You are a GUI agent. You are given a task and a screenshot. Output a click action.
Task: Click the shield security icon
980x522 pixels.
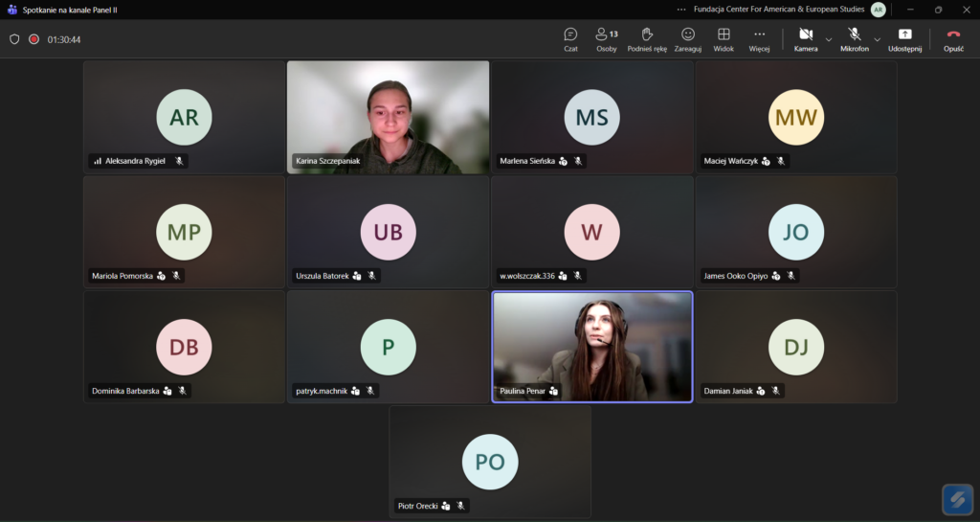(14, 39)
